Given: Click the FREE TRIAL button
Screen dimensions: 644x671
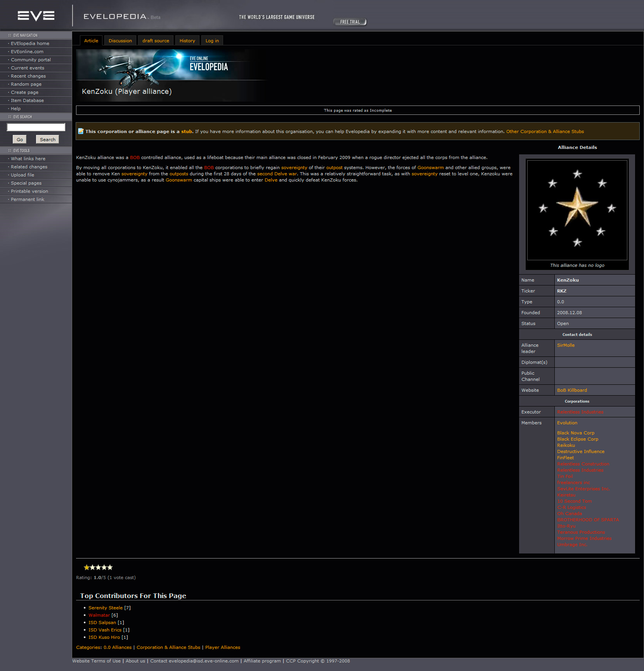Looking at the screenshot, I should pyautogui.click(x=350, y=22).
